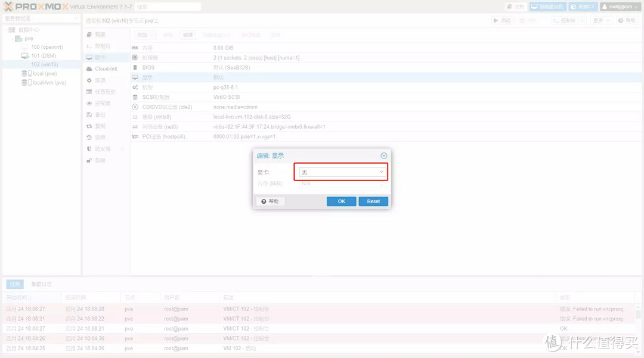Screen dimensions: 644x358
Task: Click the 创建虚拟机 button
Action: (x=547, y=7)
